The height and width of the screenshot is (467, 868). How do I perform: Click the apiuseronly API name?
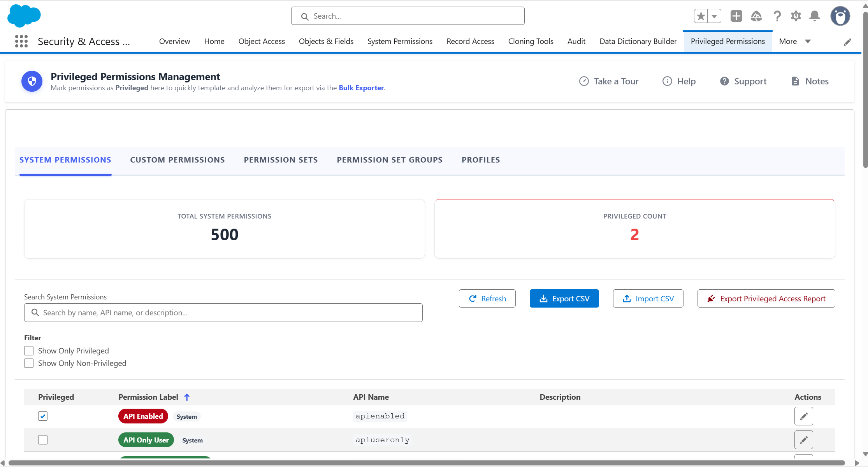[x=382, y=440]
